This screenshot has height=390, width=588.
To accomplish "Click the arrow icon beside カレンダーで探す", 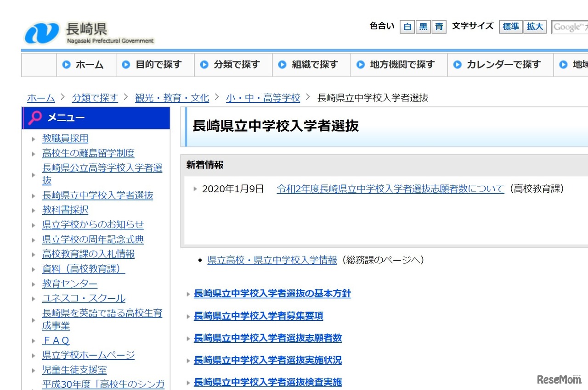I will (458, 65).
